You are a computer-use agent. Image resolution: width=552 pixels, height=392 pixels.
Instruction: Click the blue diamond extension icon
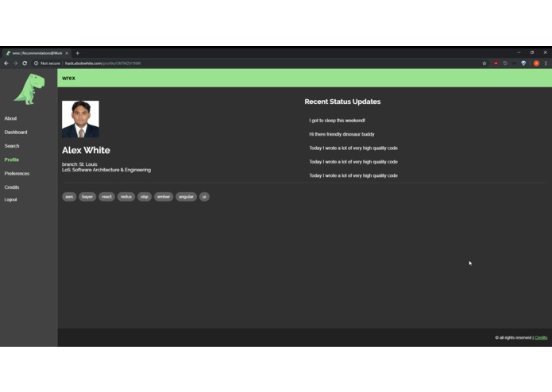pyautogui.click(x=523, y=63)
